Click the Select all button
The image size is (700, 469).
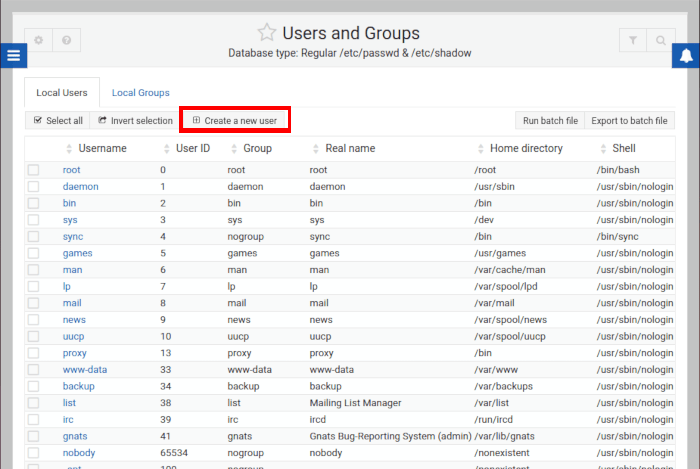(58, 120)
